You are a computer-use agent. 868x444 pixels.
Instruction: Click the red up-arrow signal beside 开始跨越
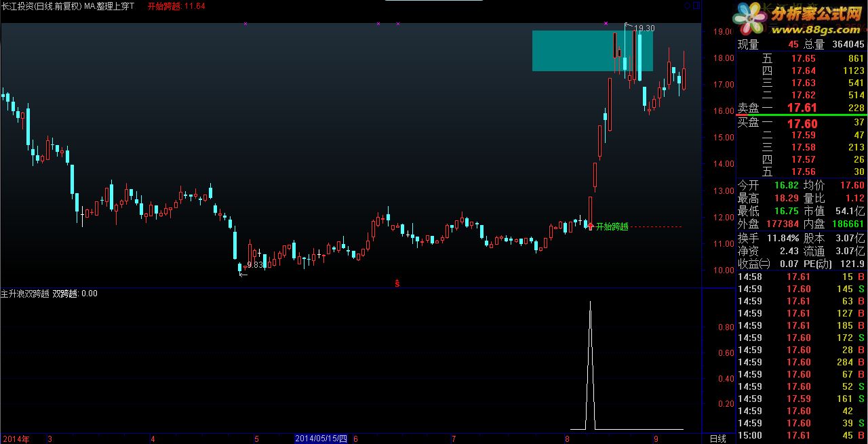click(591, 226)
